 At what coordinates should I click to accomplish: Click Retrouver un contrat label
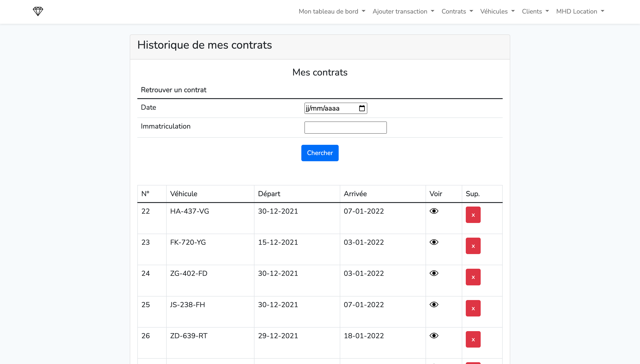point(174,90)
